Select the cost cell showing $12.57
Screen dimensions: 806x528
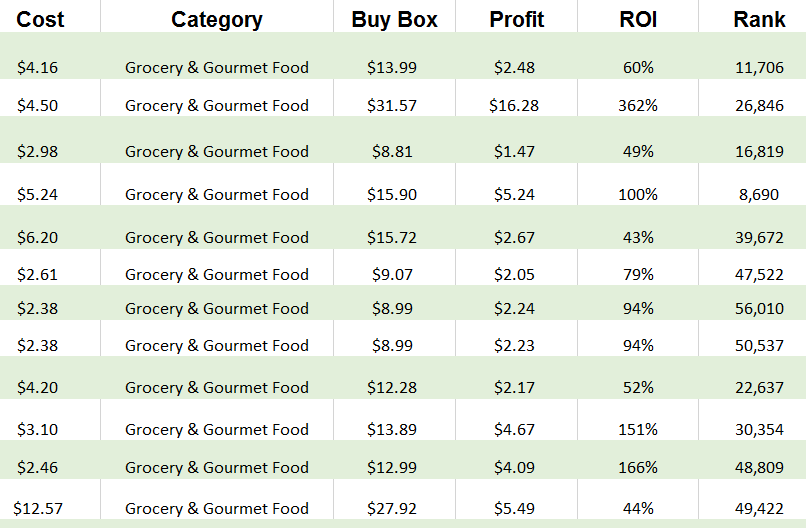click(40, 509)
